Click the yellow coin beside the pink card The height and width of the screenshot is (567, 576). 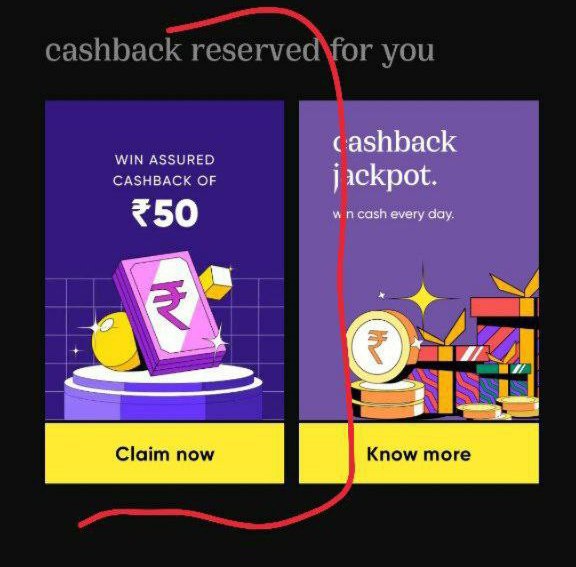pos(114,342)
